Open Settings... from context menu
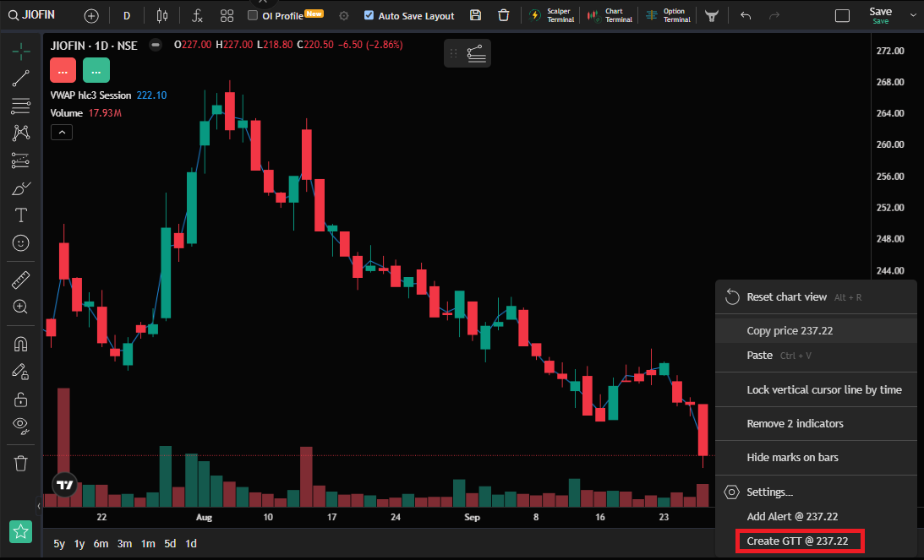The width and height of the screenshot is (924, 560). [x=816, y=492]
